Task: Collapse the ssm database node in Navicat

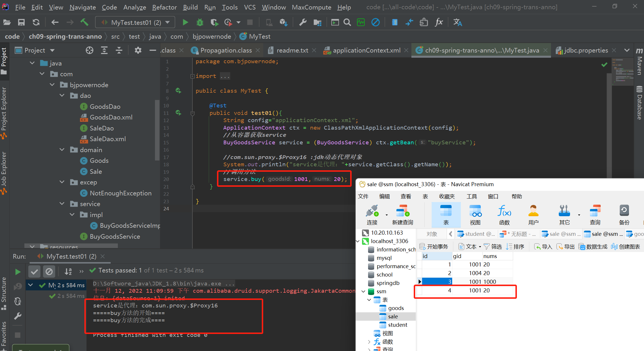Action: (x=363, y=291)
